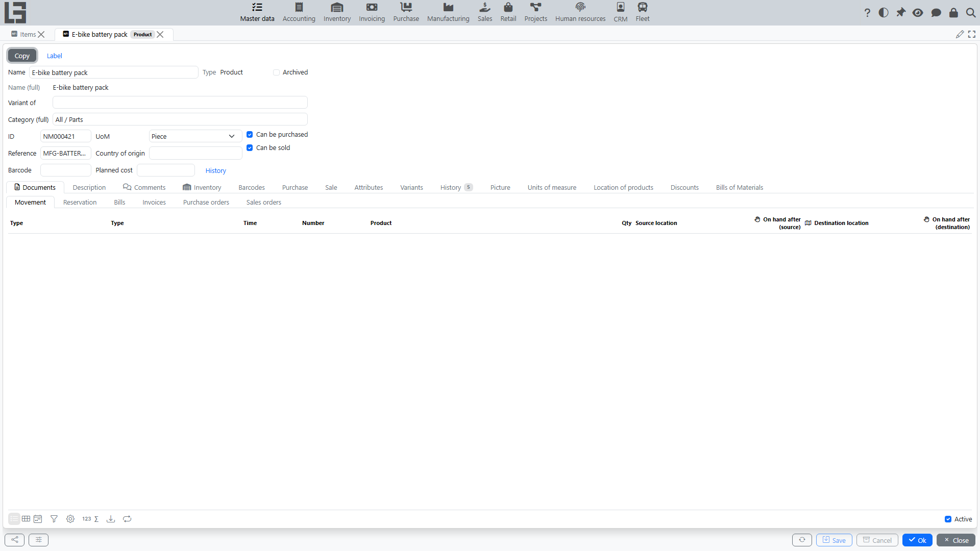The height and width of the screenshot is (551, 980).
Task: Click the lock icon in top bar
Action: pyautogui.click(x=953, y=13)
